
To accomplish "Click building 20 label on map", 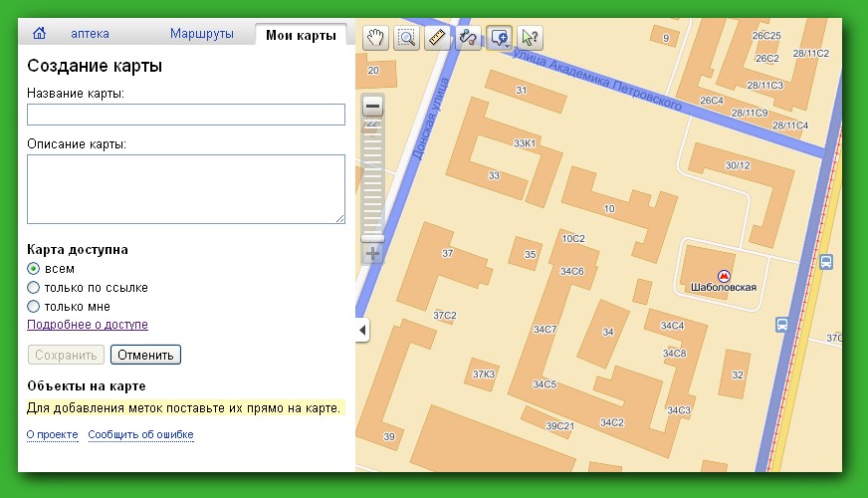I will 373,71.
